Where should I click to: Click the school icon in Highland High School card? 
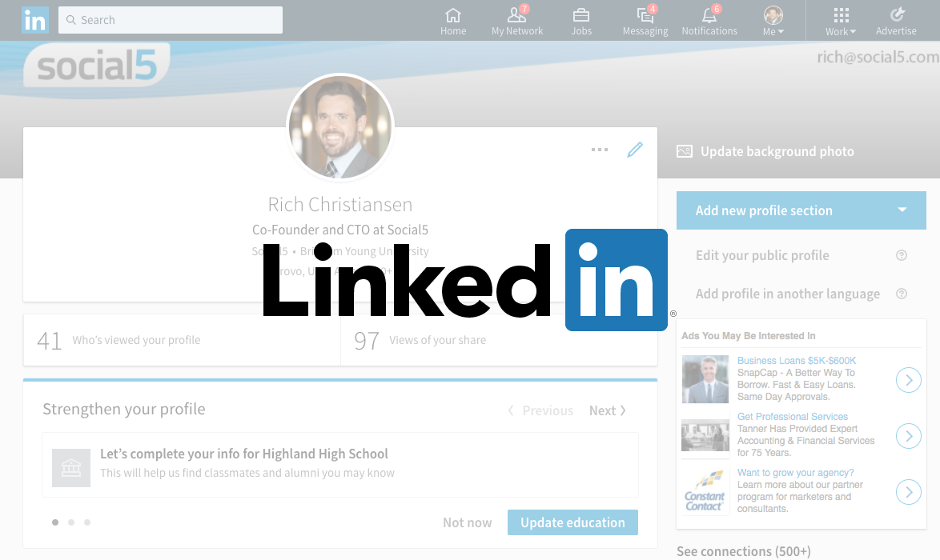coord(70,467)
